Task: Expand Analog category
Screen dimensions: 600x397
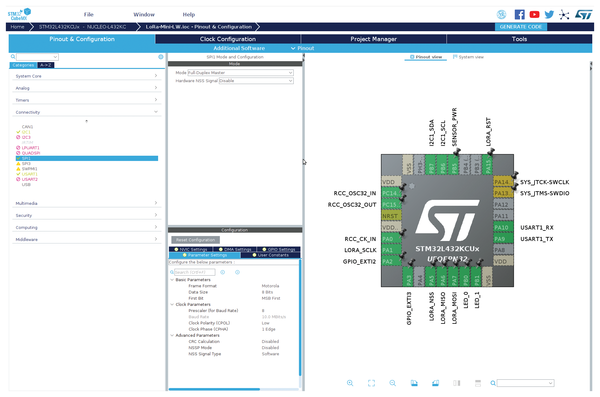Action: point(86,88)
